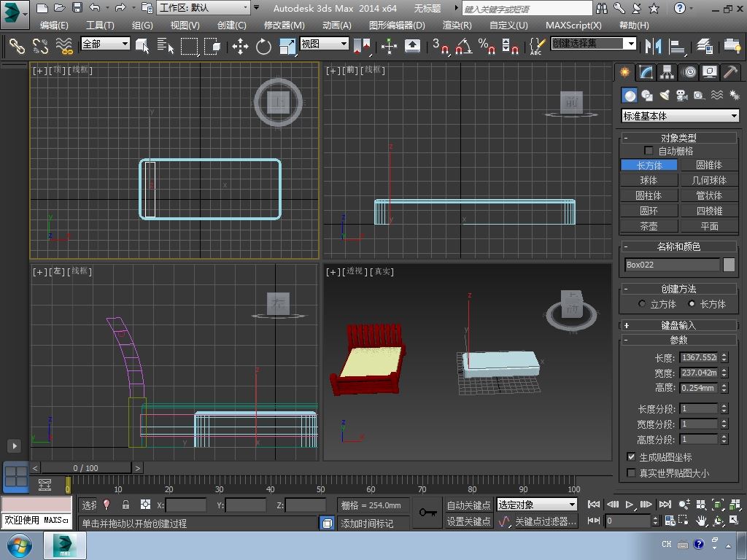Uncheck 生成贴图坐标 option
Image resolution: width=747 pixels, height=560 pixels.
[632, 457]
